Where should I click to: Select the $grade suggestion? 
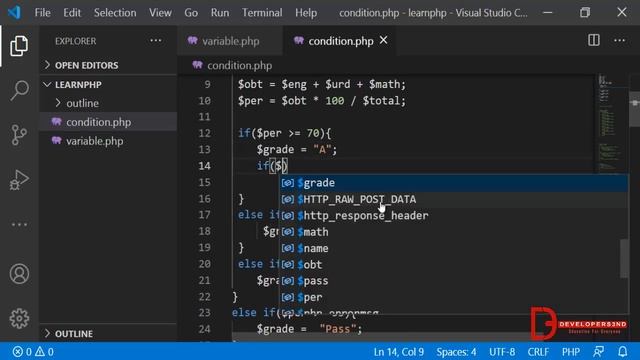(x=453, y=183)
